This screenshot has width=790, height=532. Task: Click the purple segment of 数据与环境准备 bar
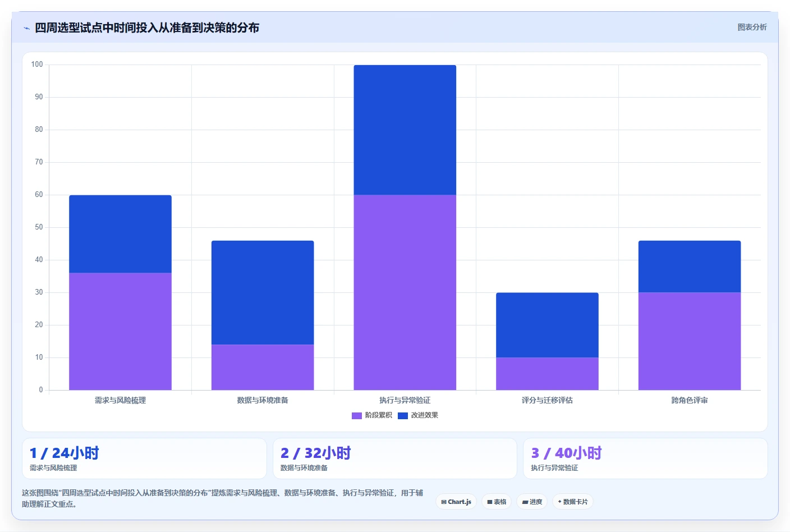[263, 367]
